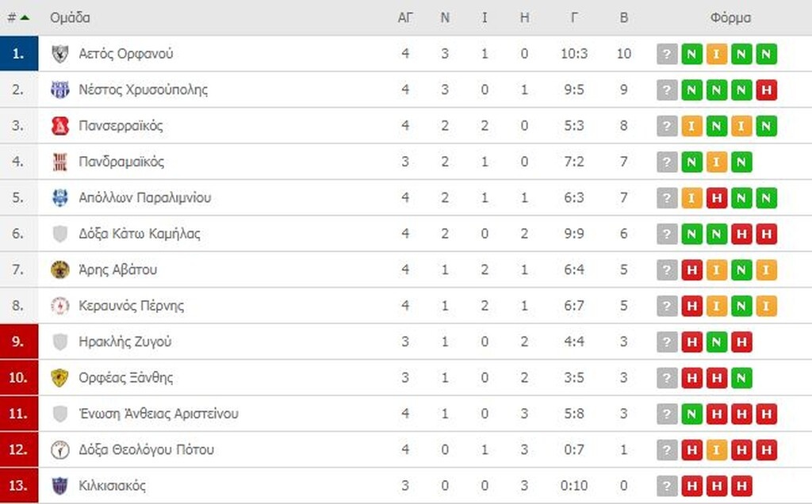Click the Απόλλων Παραλιμνίου blue badge

[59, 197]
